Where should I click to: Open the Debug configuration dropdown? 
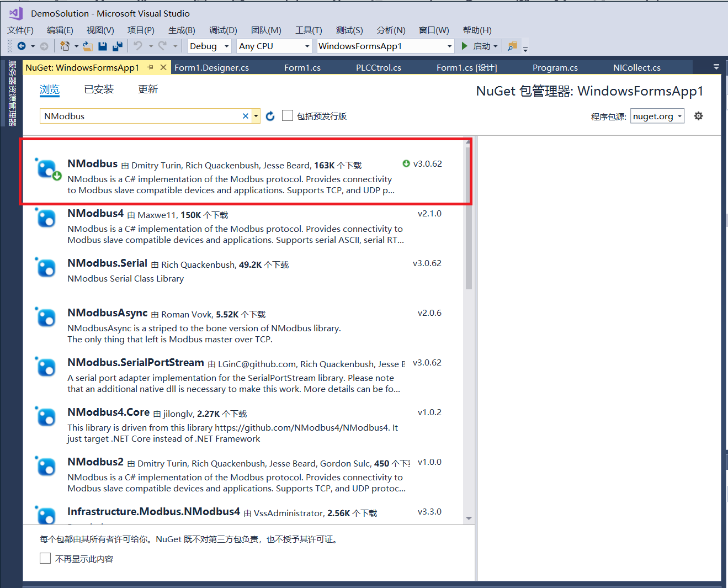pyautogui.click(x=209, y=46)
